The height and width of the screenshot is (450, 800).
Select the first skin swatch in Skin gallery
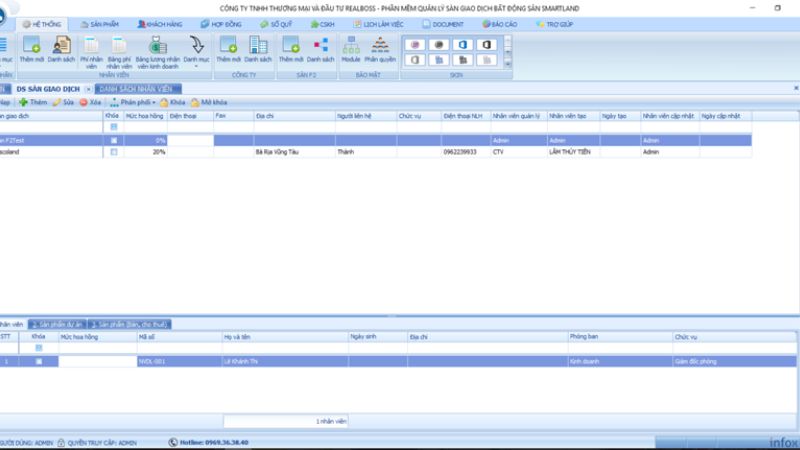tap(415, 45)
